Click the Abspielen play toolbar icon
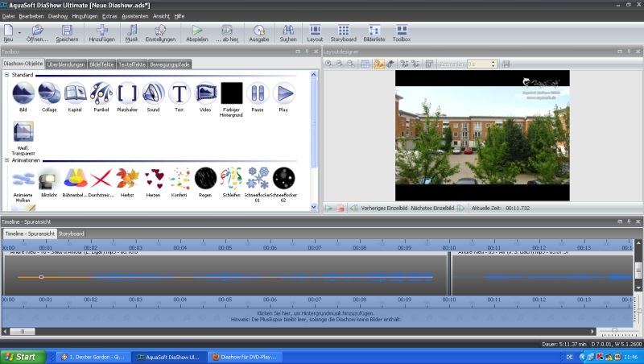The height and width of the screenshot is (364, 644). click(196, 31)
